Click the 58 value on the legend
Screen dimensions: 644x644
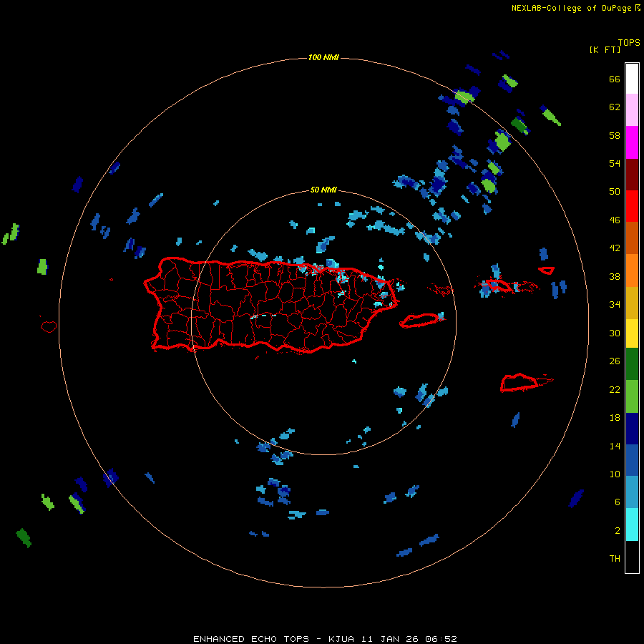click(x=615, y=135)
